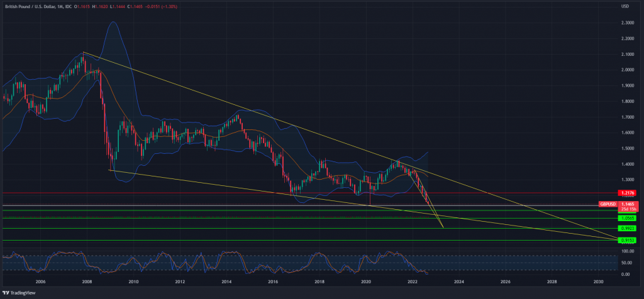Select the green 1.0565 price tag
644x299 pixels.
tap(627, 219)
